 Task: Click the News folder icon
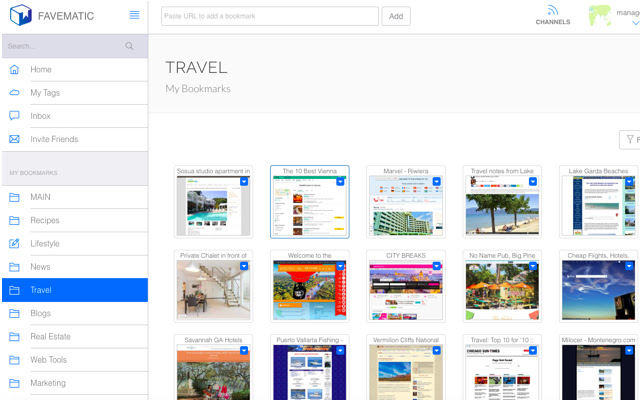(x=14, y=267)
